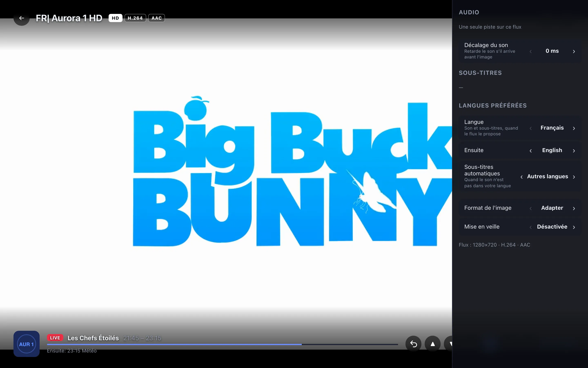Click the HD quality badge

pos(115,18)
